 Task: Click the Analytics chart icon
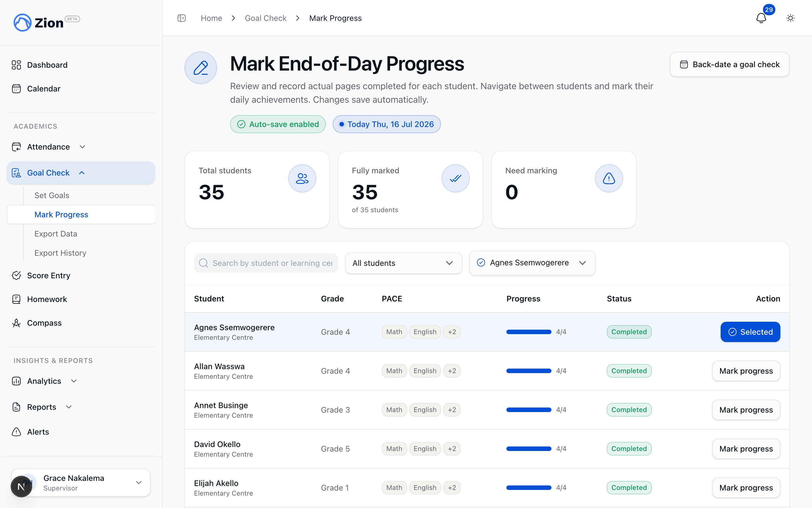pos(16,381)
